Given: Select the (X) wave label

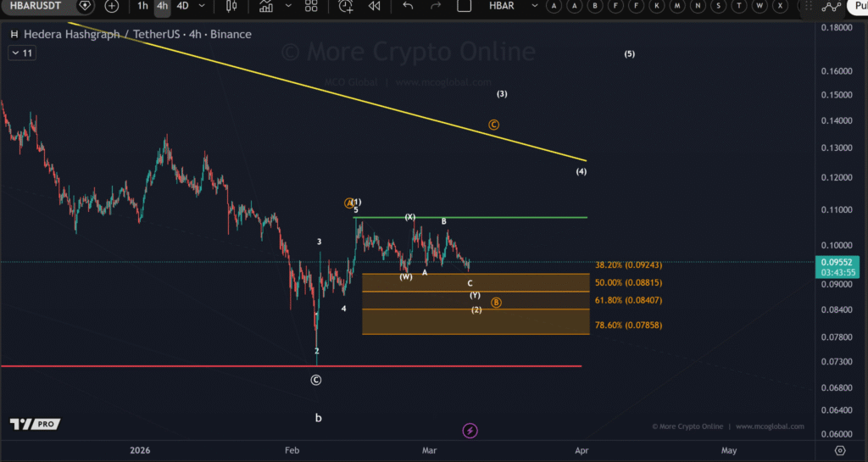Looking at the screenshot, I should click(x=409, y=218).
